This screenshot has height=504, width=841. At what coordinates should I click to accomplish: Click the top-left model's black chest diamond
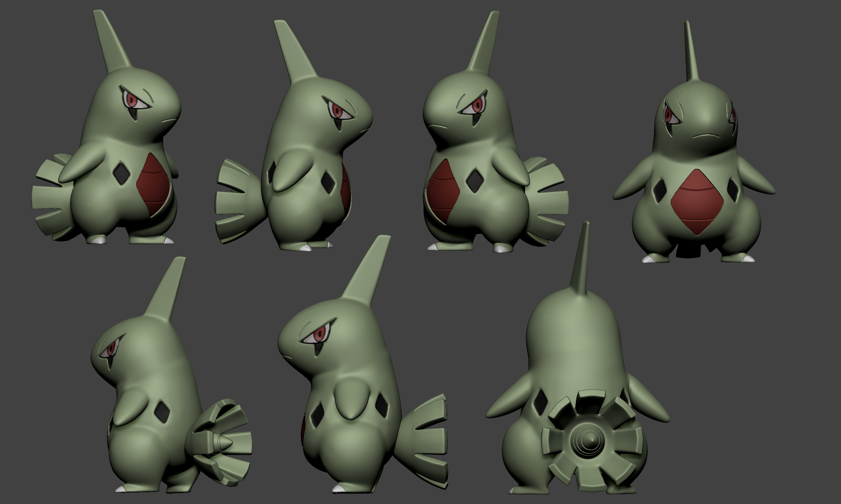pyautogui.click(x=122, y=174)
